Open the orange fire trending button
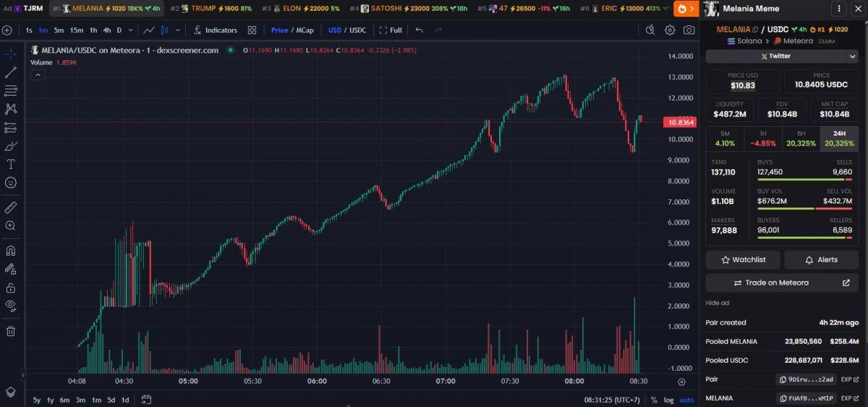The image size is (868, 407). point(686,9)
